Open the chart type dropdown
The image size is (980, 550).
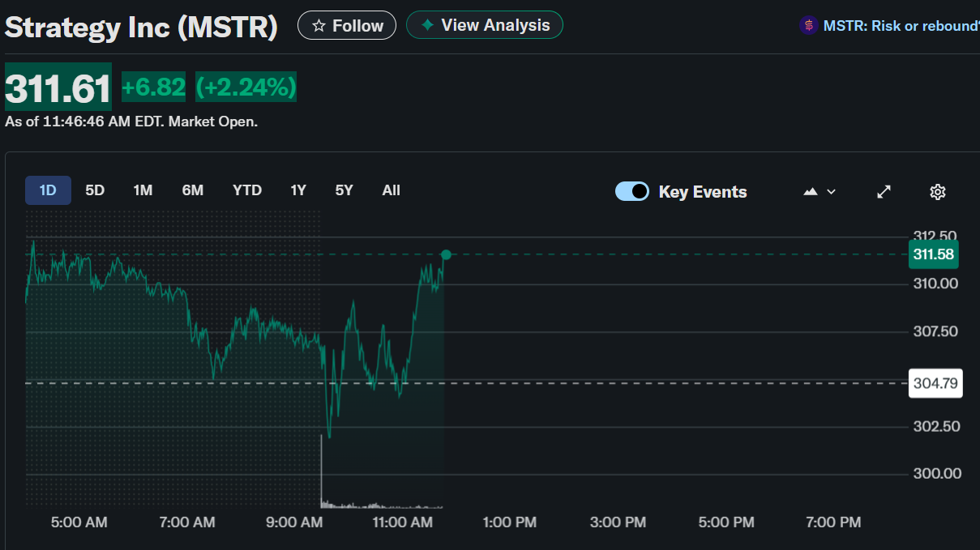point(819,192)
